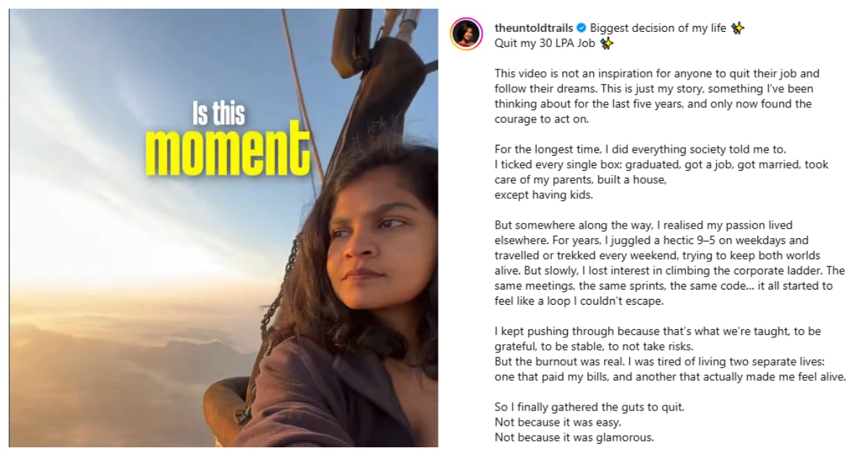
Task: Click "So I finally gathered the guts to quit."
Action: pyautogui.click(x=589, y=407)
